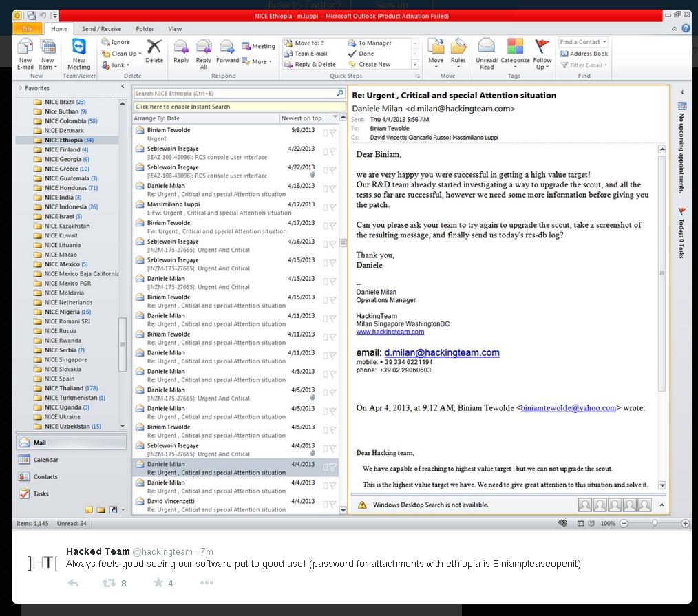Viewport: 698px width, 616px height.
Task: Open the Address Book
Action: tap(584, 54)
